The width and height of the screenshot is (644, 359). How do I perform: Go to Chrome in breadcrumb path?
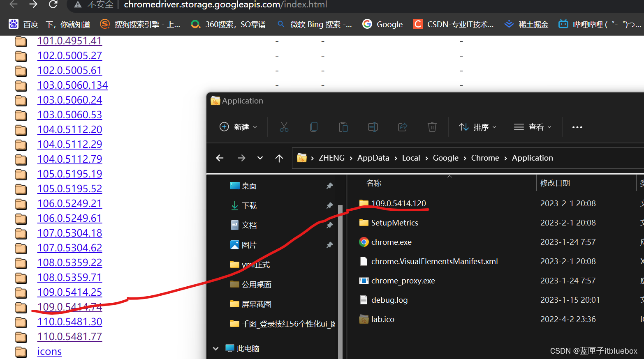pyautogui.click(x=485, y=158)
